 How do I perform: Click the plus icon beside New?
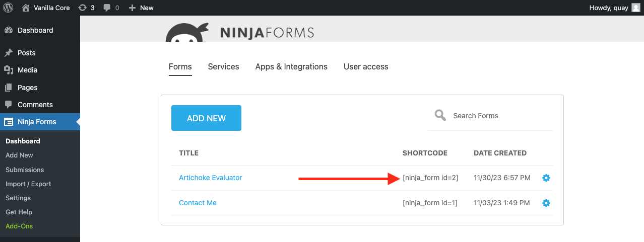(132, 8)
